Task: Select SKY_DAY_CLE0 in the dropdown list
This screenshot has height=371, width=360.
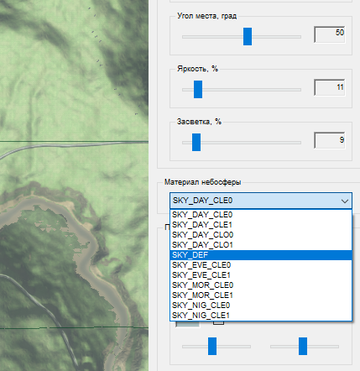Action: [x=261, y=215]
